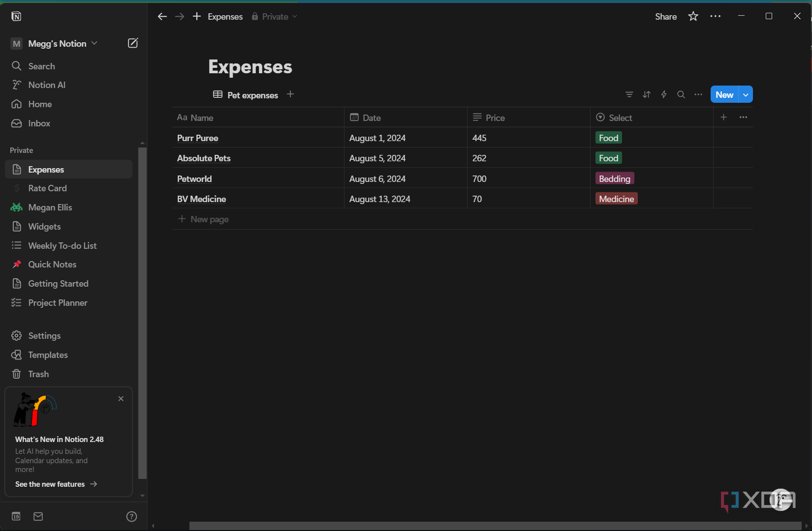Click the Notion logo icon in the title bar
The width and height of the screenshot is (812, 531).
(16, 16)
